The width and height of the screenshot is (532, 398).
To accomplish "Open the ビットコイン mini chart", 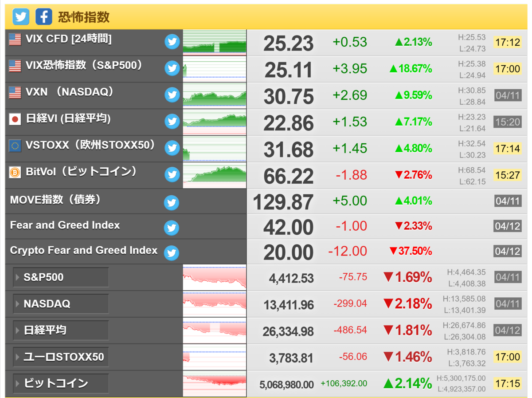I will [215, 384].
